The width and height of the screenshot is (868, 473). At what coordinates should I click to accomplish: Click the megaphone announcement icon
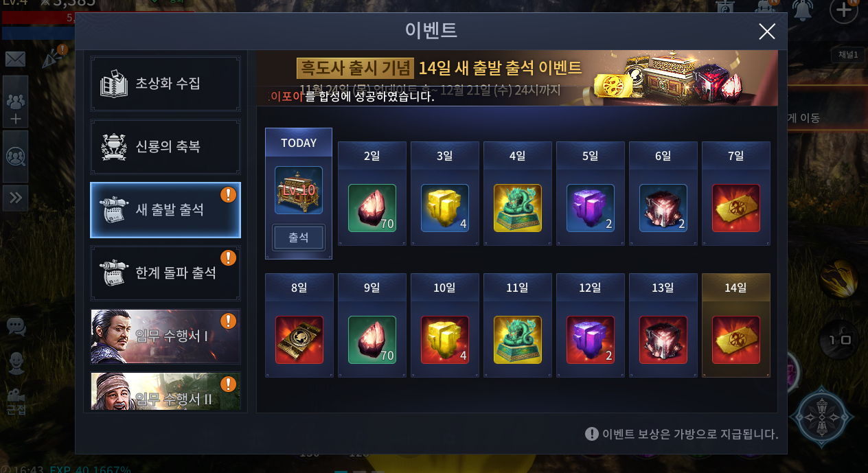(x=52, y=59)
